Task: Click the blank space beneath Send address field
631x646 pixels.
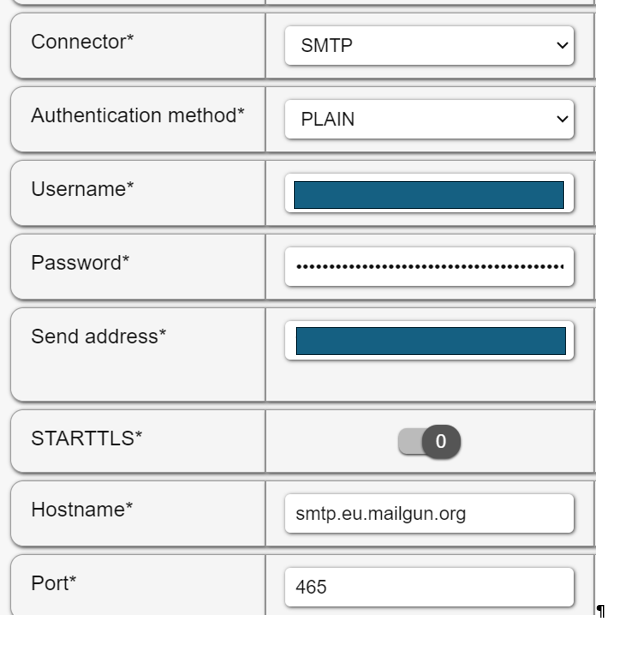Action: click(x=429, y=382)
